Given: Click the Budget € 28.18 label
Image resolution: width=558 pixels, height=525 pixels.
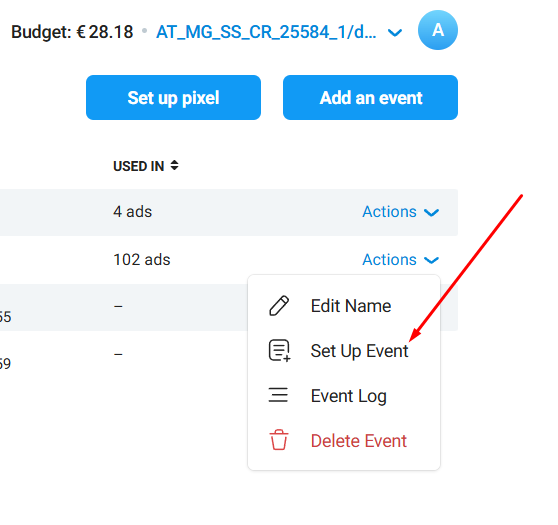Looking at the screenshot, I should (72, 32).
